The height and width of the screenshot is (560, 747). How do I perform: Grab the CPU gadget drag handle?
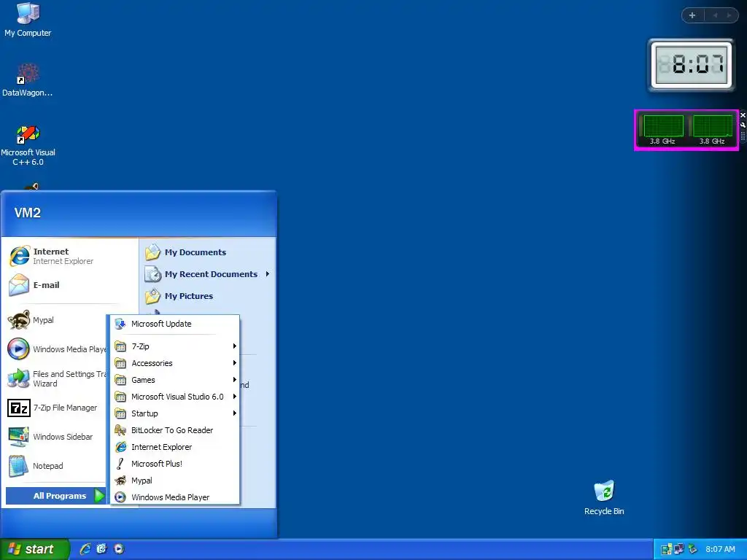click(743, 136)
